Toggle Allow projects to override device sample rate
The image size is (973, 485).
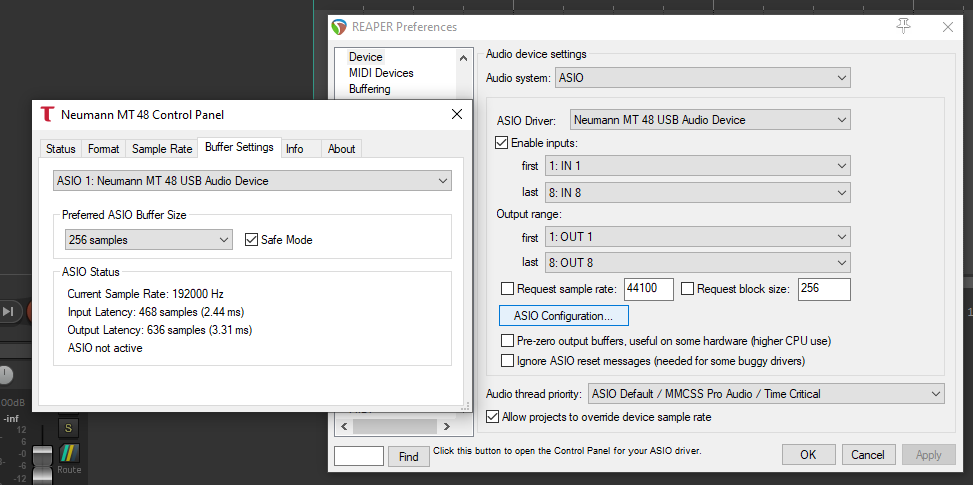click(x=493, y=417)
